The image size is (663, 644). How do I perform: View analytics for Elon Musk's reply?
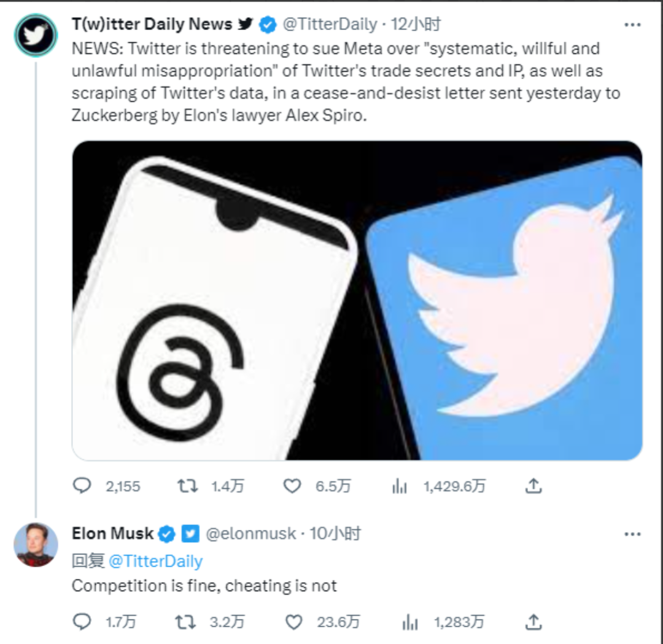[x=409, y=621]
